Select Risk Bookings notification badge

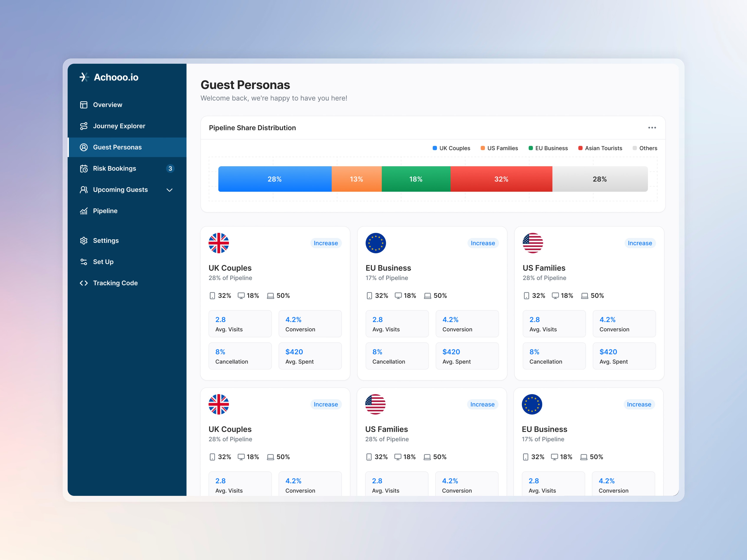tap(170, 168)
